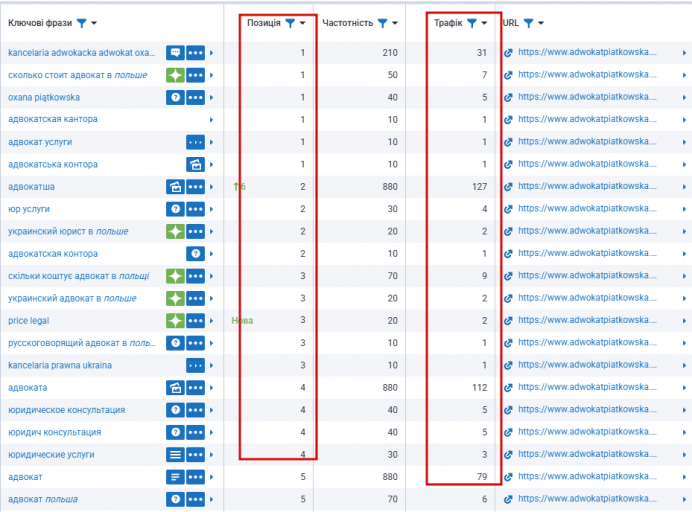Expand keyword arrow for адвокатша row
Viewport: 692px width, 512px height.
(x=211, y=187)
